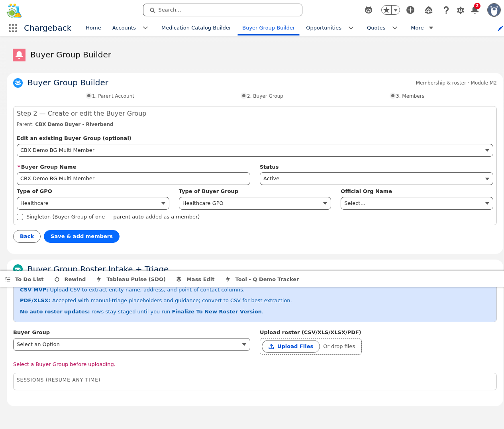Go to the Home tab

(93, 28)
